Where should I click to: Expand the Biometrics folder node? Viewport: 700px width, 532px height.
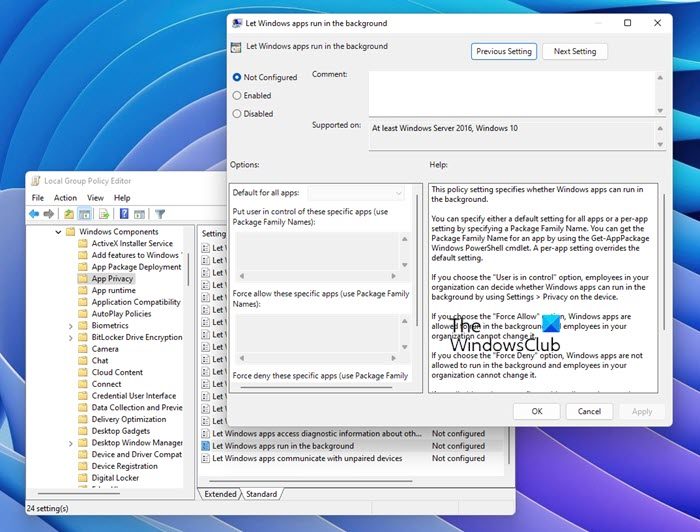[x=70, y=325]
